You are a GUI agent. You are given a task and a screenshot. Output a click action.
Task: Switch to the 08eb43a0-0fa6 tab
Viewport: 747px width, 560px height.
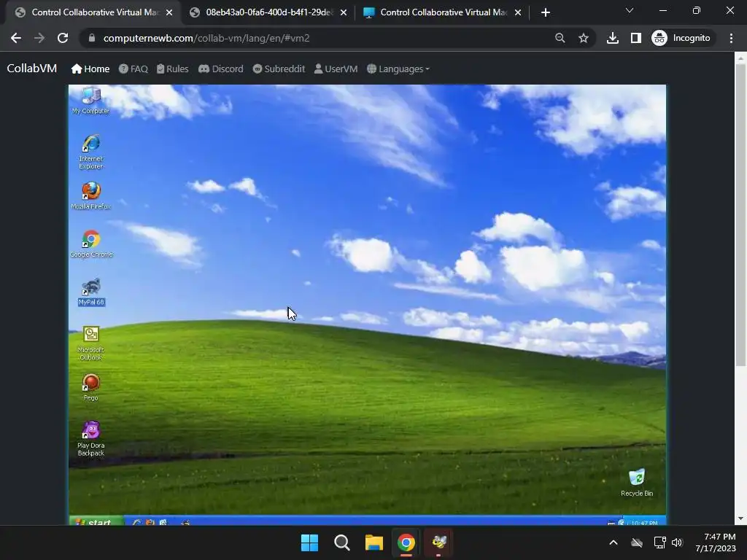[x=268, y=12]
